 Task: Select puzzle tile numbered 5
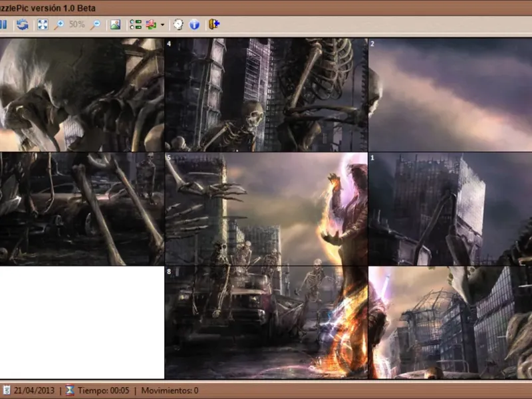point(267,209)
